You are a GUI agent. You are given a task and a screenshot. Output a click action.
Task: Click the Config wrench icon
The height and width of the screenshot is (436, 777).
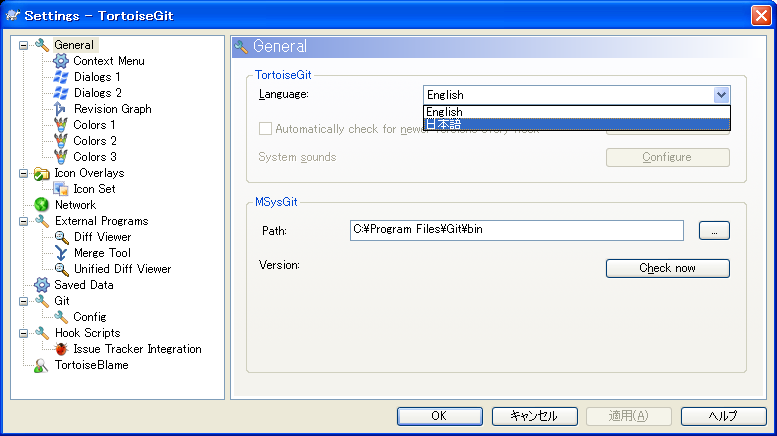pyautogui.click(x=61, y=317)
